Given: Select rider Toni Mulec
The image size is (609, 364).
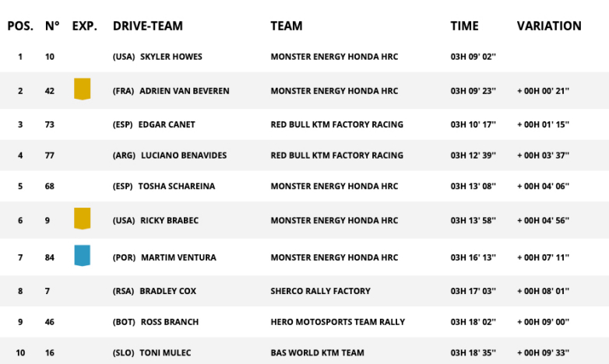Looking at the screenshot, I should click(x=165, y=353).
